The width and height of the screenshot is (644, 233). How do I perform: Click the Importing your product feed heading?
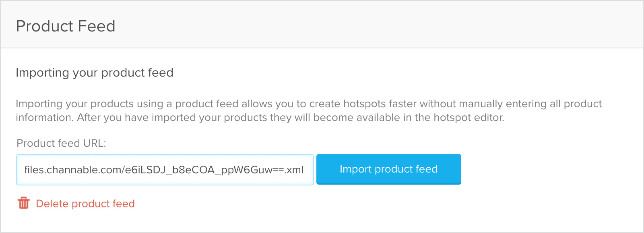point(94,73)
